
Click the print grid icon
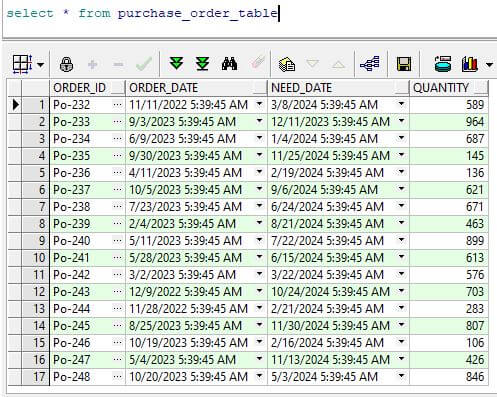[443, 64]
